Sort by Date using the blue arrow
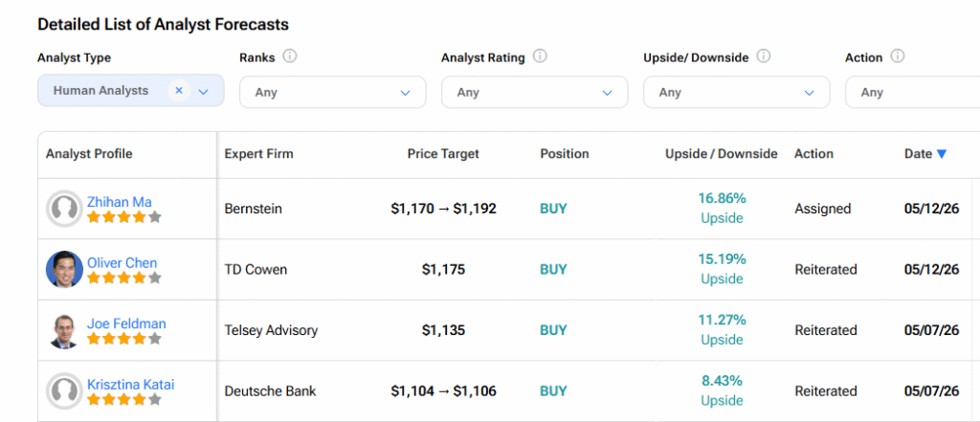This screenshot has width=980, height=422. [x=942, y=154]
